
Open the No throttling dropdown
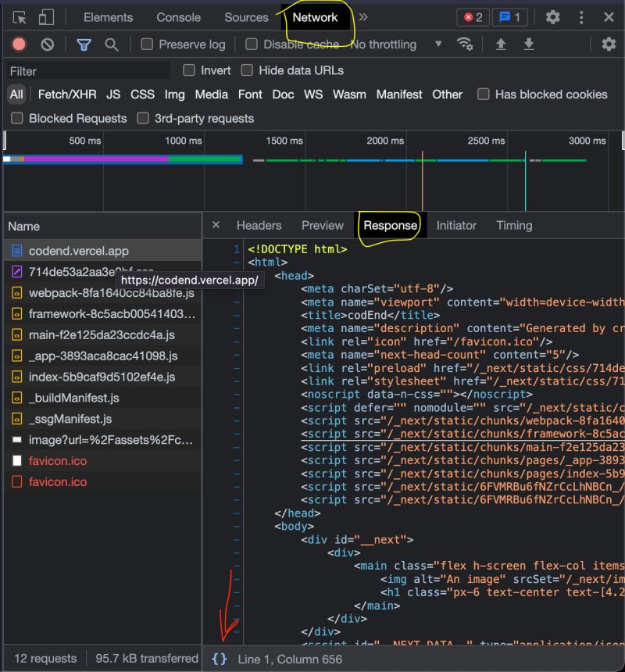point(395,45)
